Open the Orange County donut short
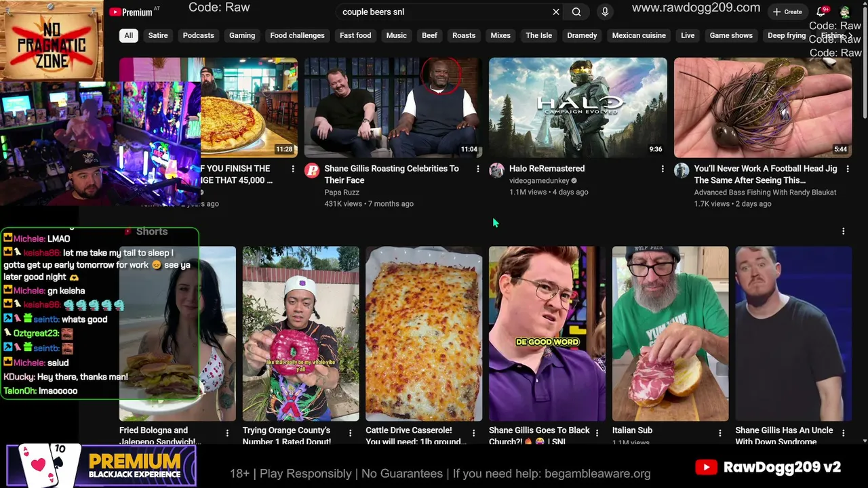 coord(301,333)
